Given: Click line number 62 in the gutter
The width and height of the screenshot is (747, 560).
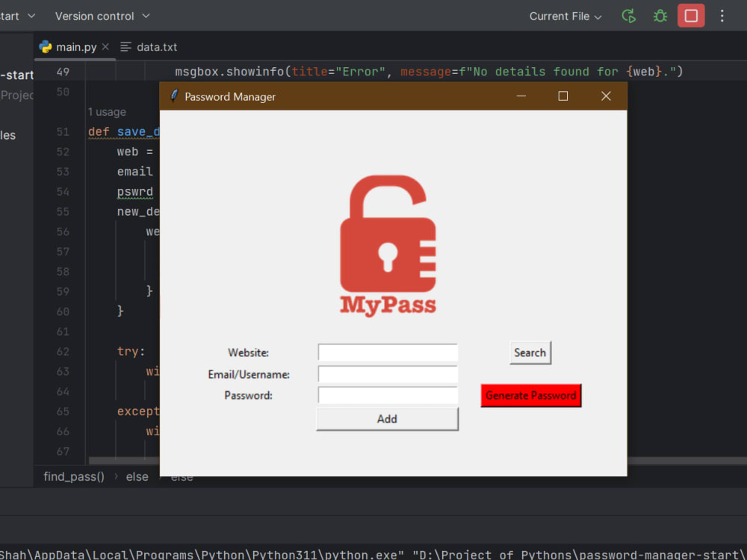Looking at the screenshot, I should pyautogui.click(x=63, y=352).
